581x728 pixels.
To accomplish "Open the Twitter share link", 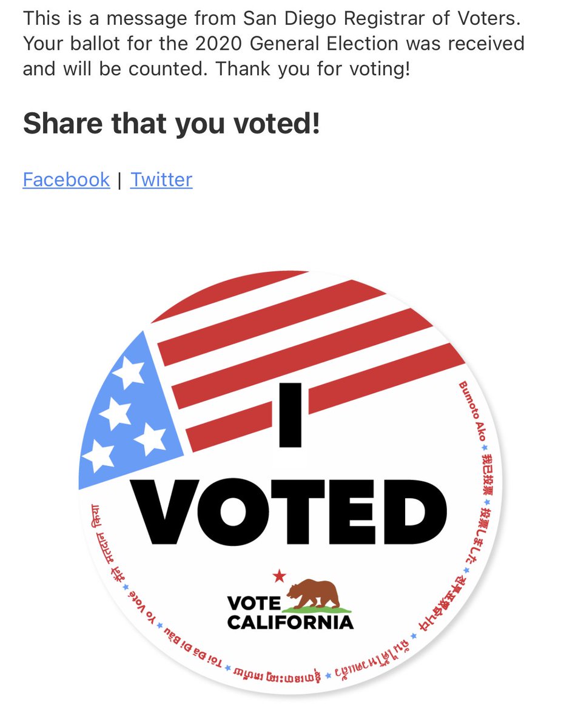I will coord(161,180).
